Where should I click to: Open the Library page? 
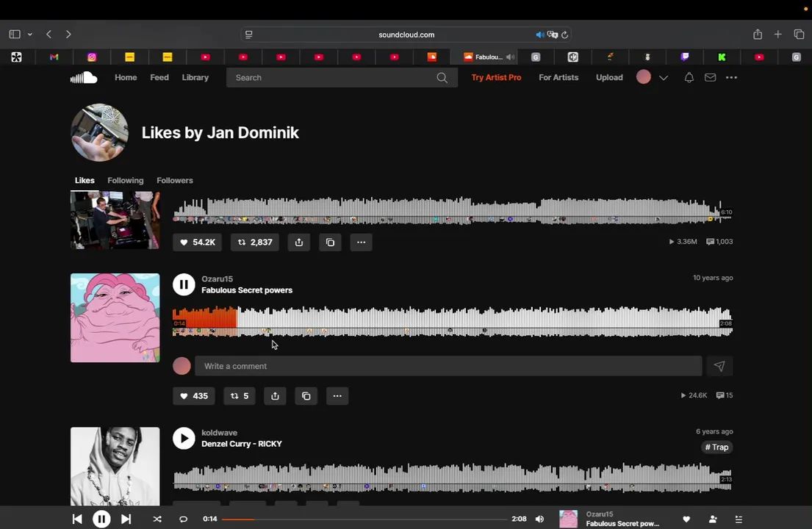tap(195, 78)
